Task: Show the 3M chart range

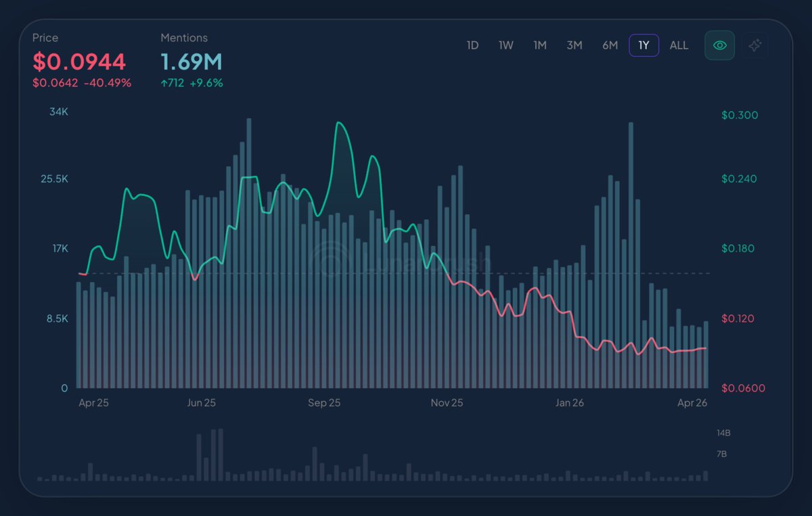Action: coord(574,45)
